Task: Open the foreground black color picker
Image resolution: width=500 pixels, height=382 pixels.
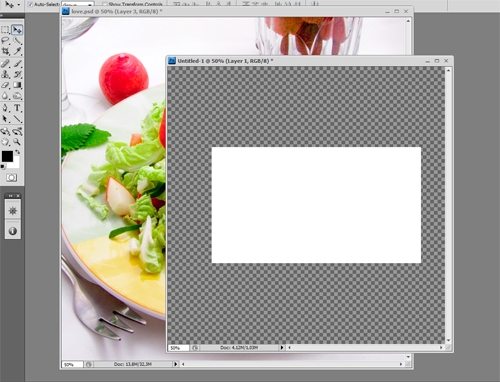Action: tap(7, 156)
